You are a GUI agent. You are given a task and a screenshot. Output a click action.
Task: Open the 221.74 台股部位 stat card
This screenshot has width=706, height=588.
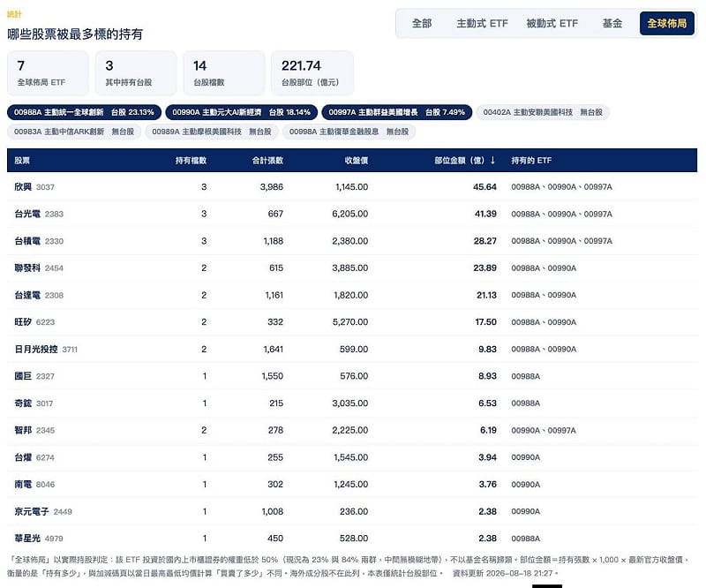[312, 73]
